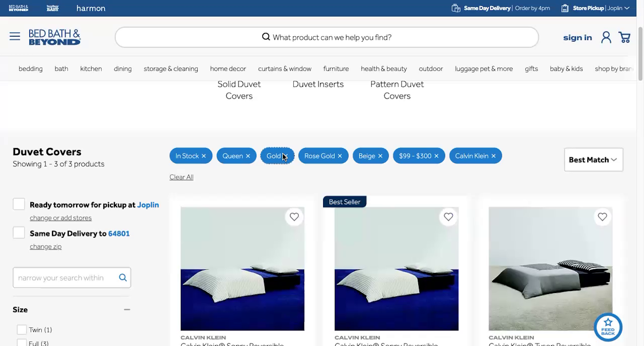The height and width of the screenshot is (346, 644).
Task: Check Same Day Delivery to 64801
Action: click(x=19, y=233)
